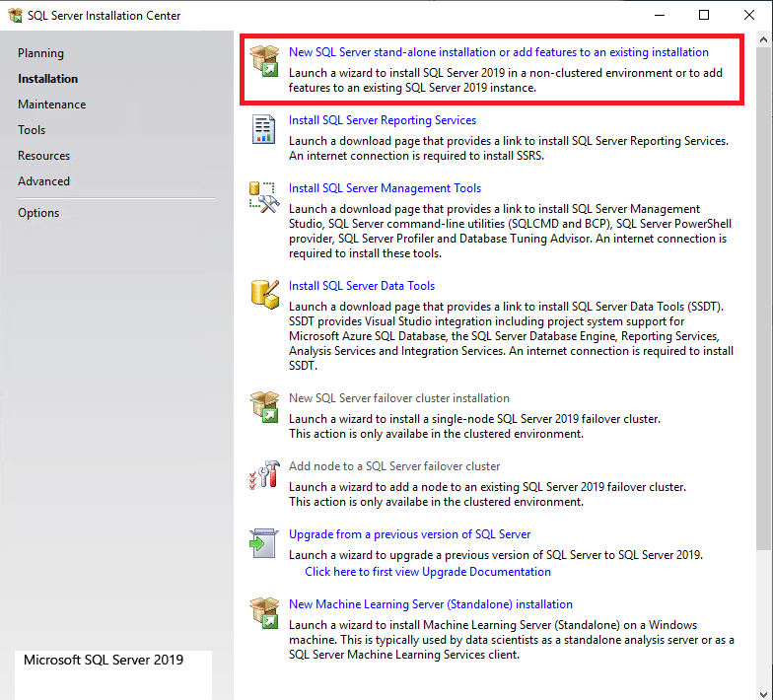Open the Options page
This screenshot has width=773, height=700.
(x=38, y=213)
